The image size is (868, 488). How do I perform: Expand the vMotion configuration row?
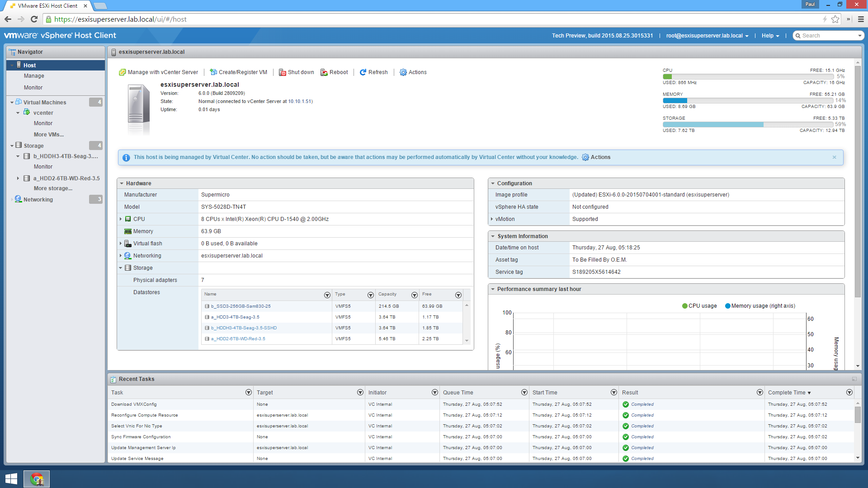click(492, 219)
